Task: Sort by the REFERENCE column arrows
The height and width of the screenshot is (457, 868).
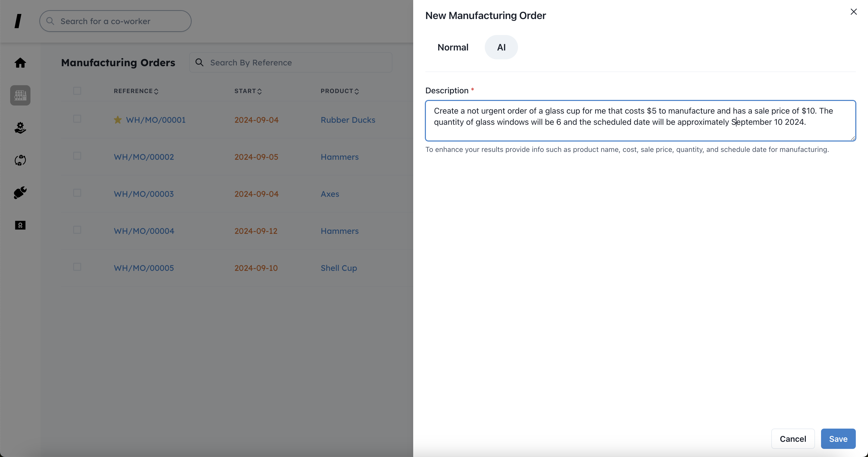Action: [156, 91]
